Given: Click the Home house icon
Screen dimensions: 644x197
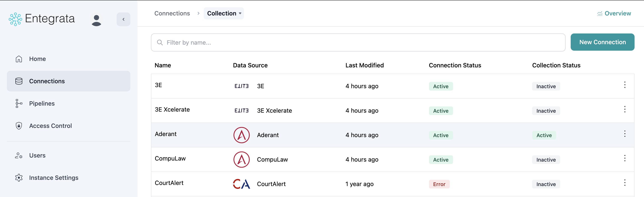Looking at the screenshot, I should [x=19, y=59].
